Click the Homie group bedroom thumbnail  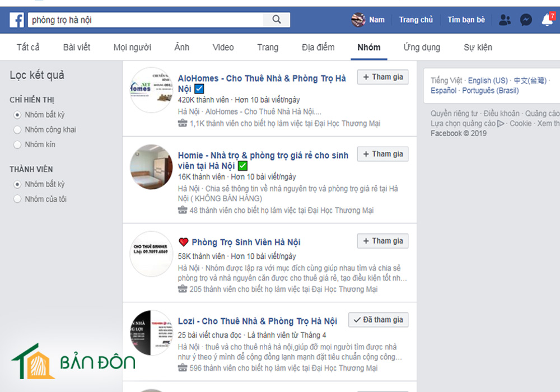[151, 167]
